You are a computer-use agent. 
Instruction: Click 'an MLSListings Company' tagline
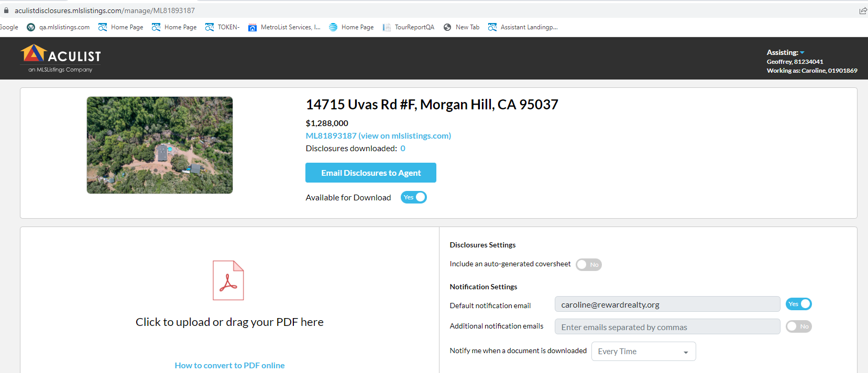click(60, 70)
